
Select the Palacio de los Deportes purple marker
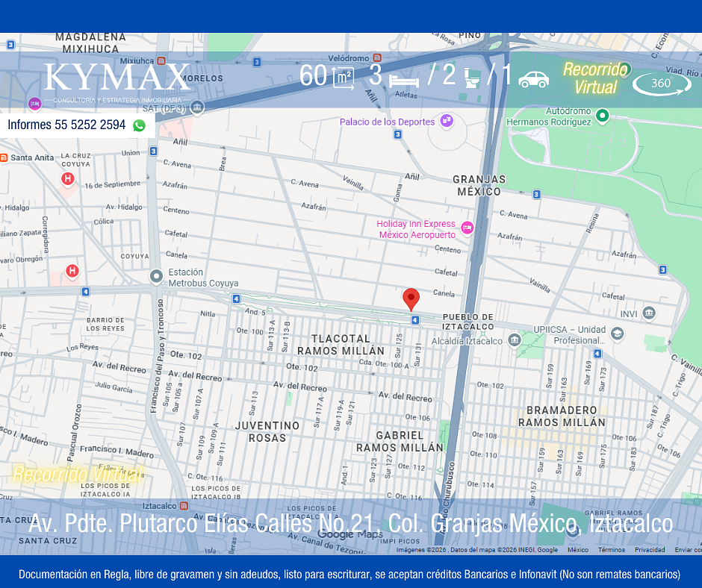tap(447, 121)
